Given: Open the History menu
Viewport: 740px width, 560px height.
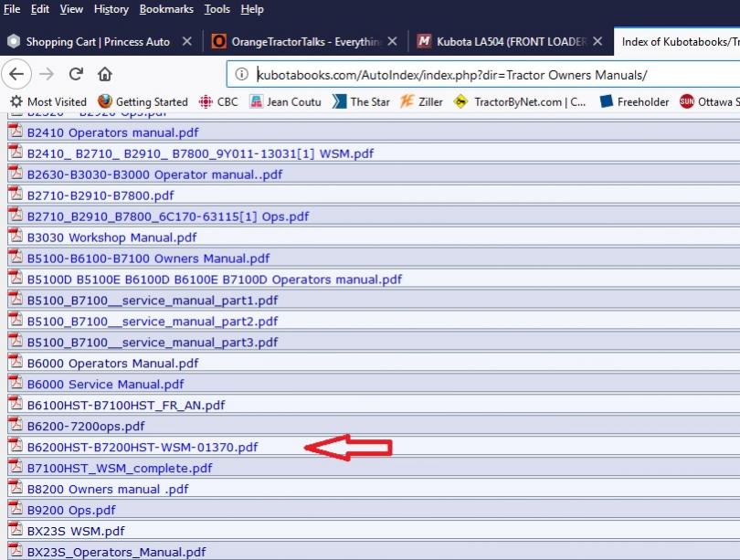Looking at the screenshot, I should coord(111,9).
